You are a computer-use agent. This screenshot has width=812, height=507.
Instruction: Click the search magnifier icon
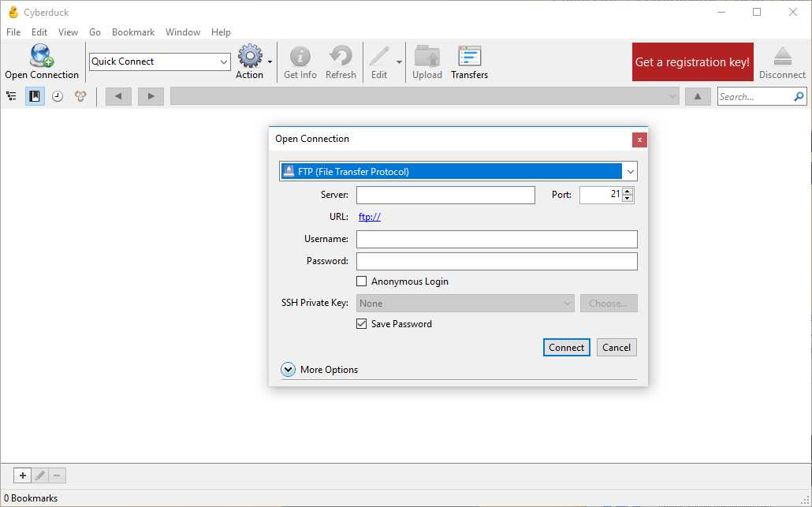[799, 96]
